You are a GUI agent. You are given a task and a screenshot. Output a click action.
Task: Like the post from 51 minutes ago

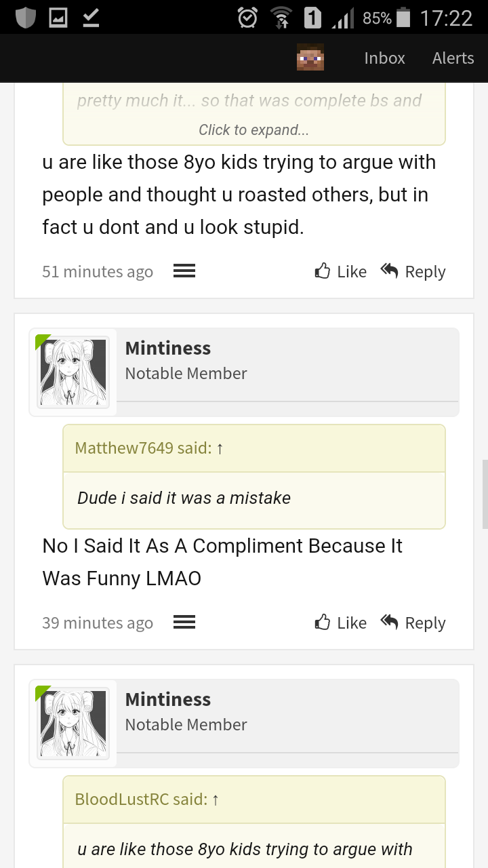coord(341,271)
